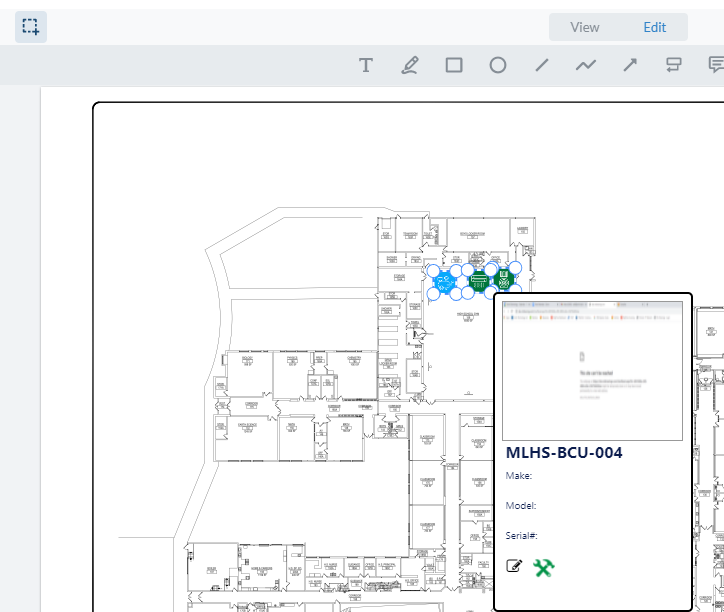Switch to View mode
This screenshot has width=724, height=612.
584,27
